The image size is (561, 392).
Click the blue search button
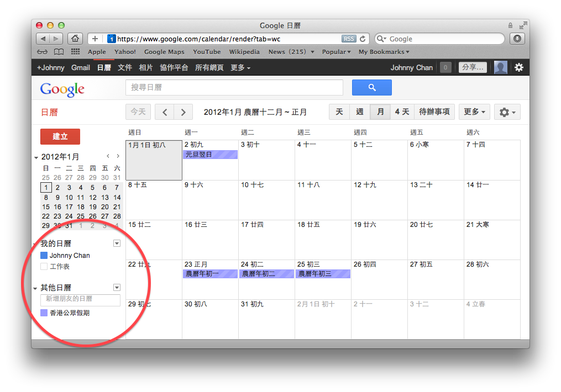[x=371, y=87]
